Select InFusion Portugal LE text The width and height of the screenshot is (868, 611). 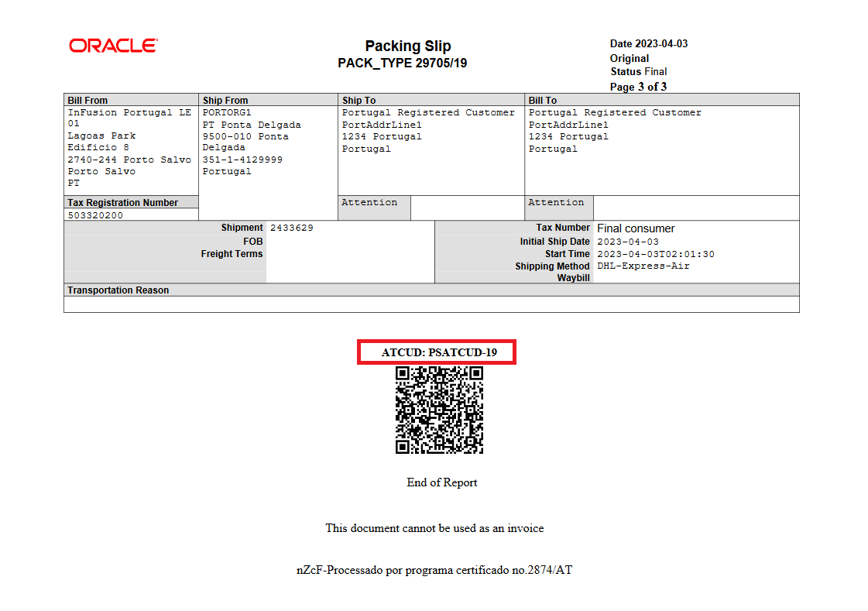[x=129, y=112]
